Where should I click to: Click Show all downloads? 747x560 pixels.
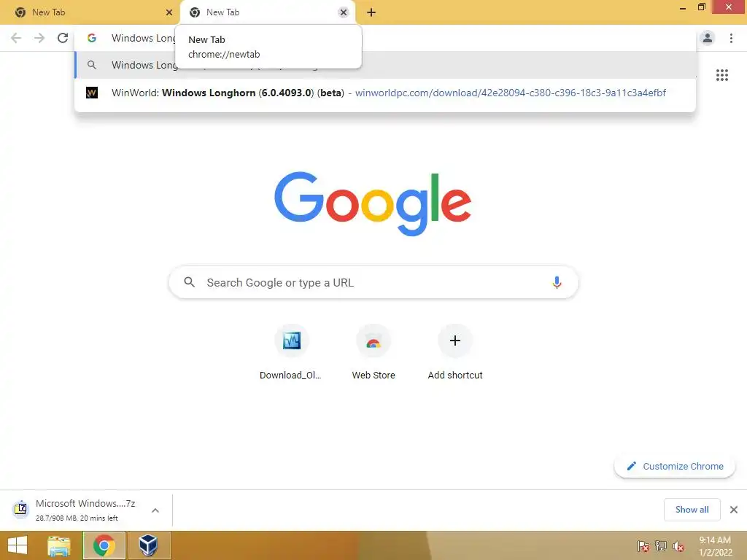tap(692, 510)
